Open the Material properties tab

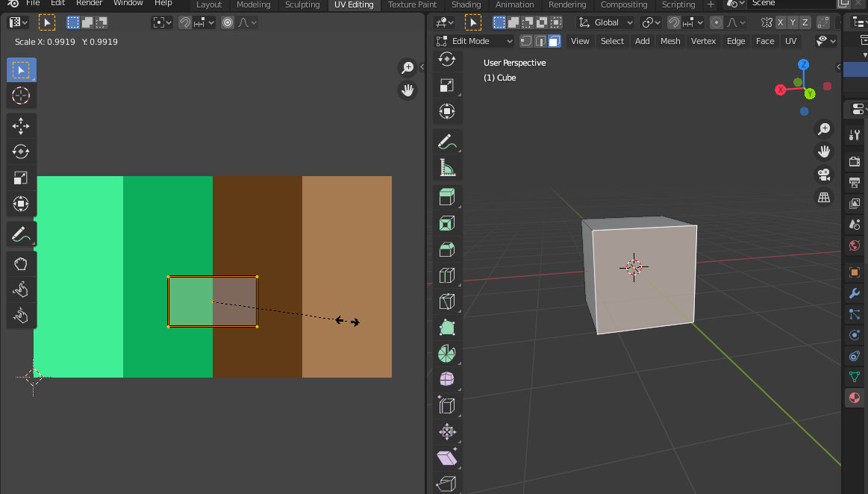point(855,398)
